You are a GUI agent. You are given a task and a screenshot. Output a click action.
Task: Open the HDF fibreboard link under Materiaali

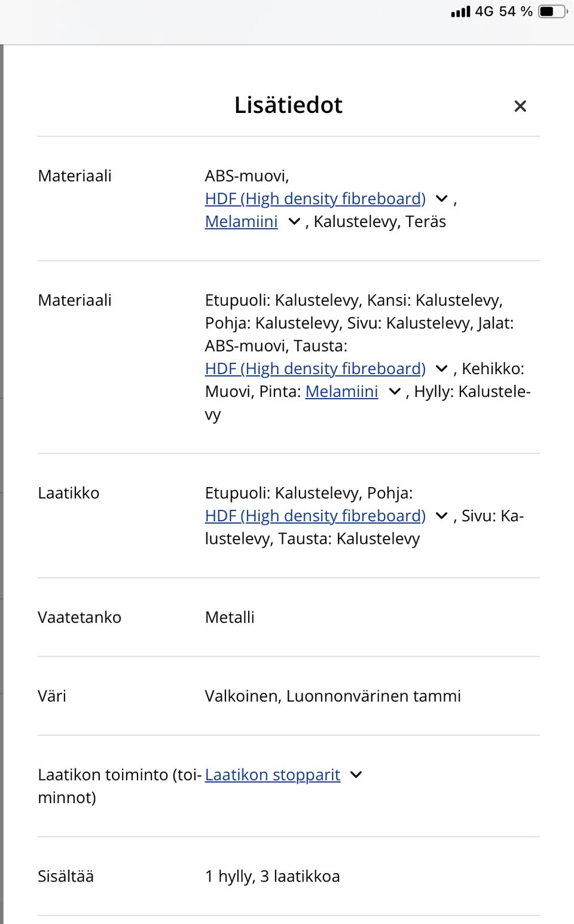[x=315, y=198]
